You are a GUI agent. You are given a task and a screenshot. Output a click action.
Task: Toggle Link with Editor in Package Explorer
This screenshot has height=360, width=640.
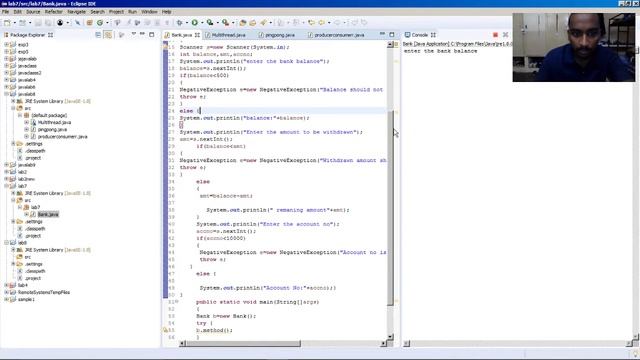coord(108,35)
